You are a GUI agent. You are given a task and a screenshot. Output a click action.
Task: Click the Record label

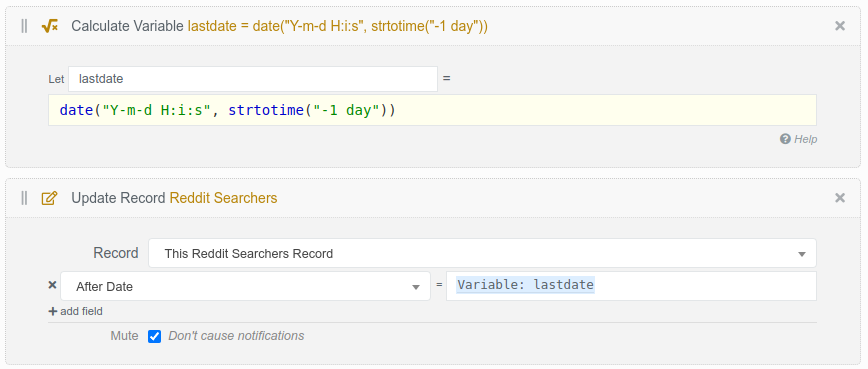pyautogui.click(x=116, y=253)
